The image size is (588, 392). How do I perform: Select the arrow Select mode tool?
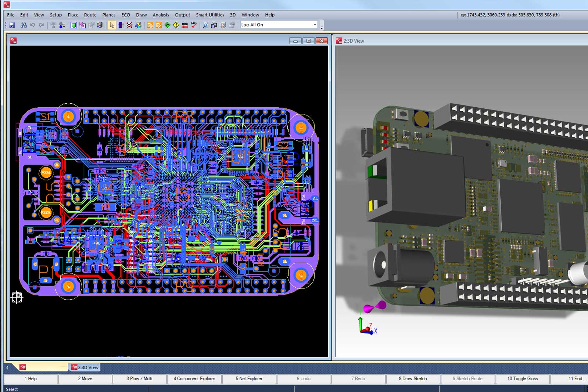(112, 25)
